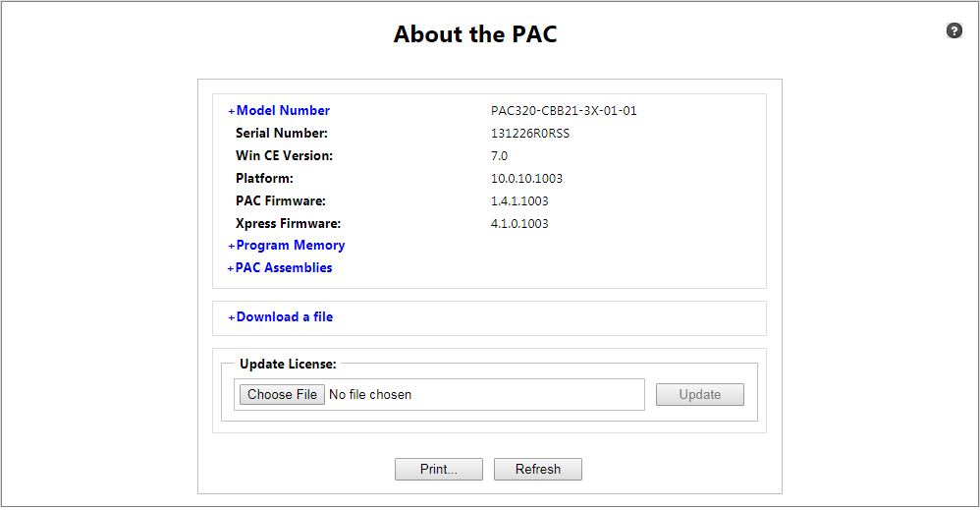This screenshot has height=510, width=980.
Task: Click the About the PAC heading
Action: coord(475,34)
